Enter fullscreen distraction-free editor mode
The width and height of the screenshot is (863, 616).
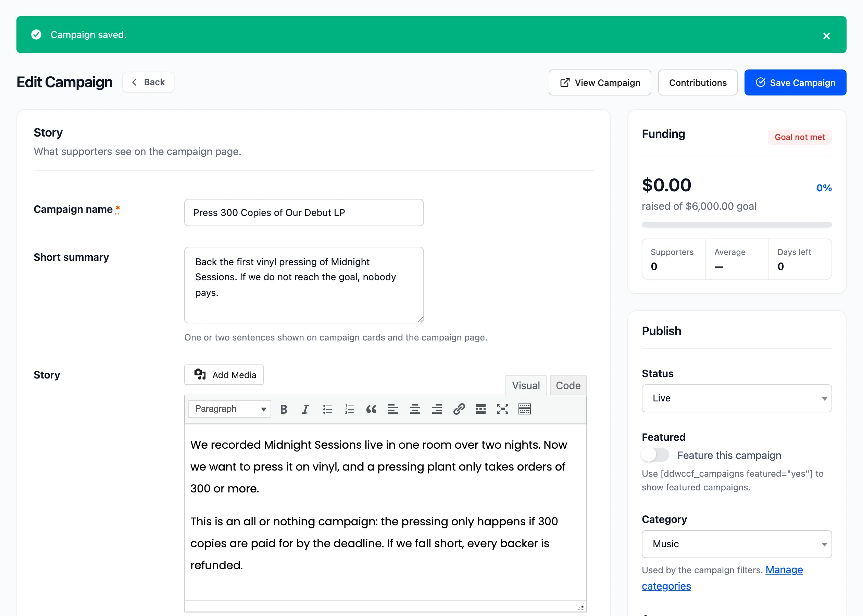(502, 409)
